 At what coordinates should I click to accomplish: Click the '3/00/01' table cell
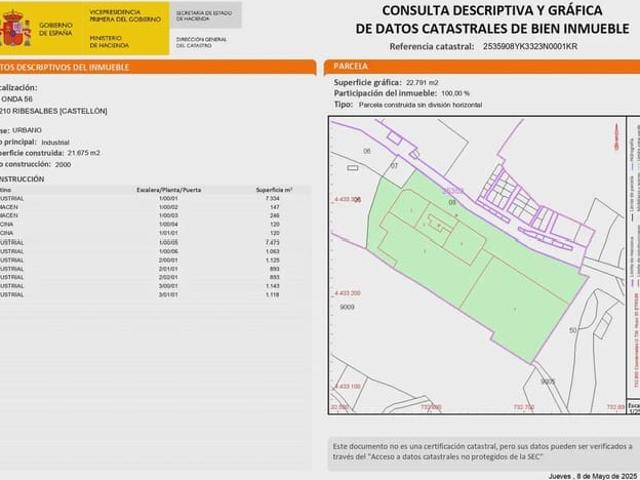point(169,286)
